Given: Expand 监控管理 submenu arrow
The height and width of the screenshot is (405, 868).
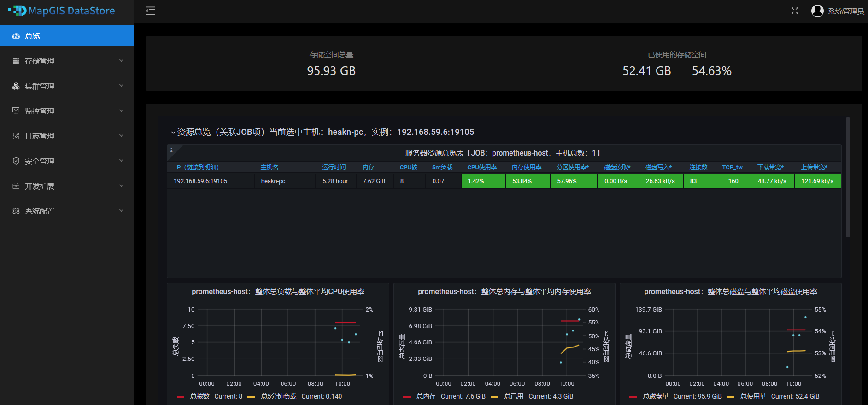Looking at the screenshot, I should point(121,110).
